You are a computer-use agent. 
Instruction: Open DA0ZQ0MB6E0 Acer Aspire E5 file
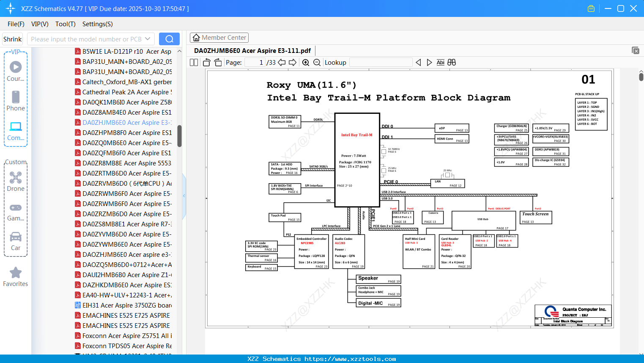tap(127, 143)
